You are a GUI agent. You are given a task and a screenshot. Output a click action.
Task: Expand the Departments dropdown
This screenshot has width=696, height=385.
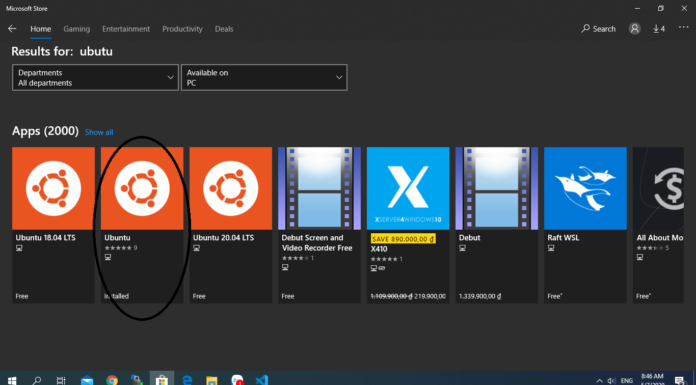click(95, 78)
